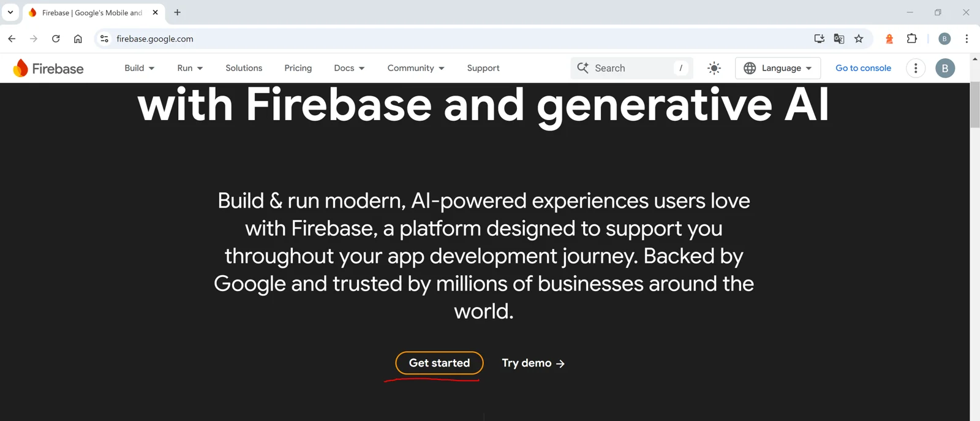Image resolution: width=980 pixels, height=421 pixels.
Task: Click the Firebase flame logo
Action: (x=20, y=68)
